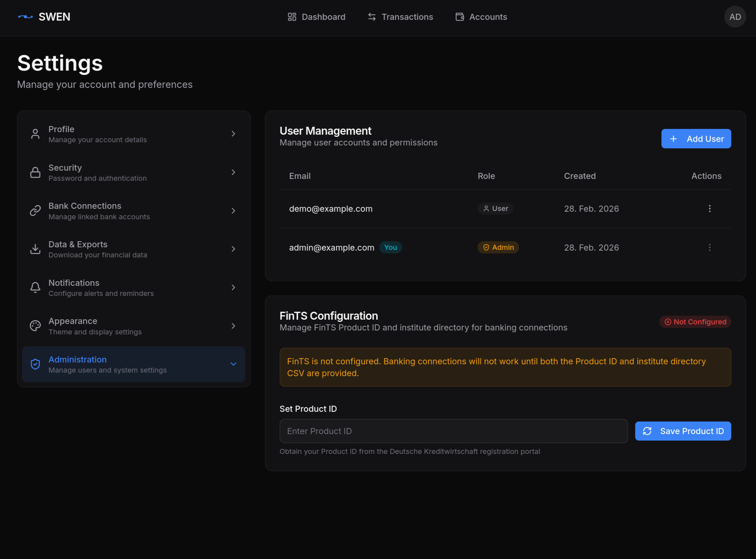Open actions menu for admin@example.com
The width and height of the screenshot is (756, 559).
coord(709,248)
